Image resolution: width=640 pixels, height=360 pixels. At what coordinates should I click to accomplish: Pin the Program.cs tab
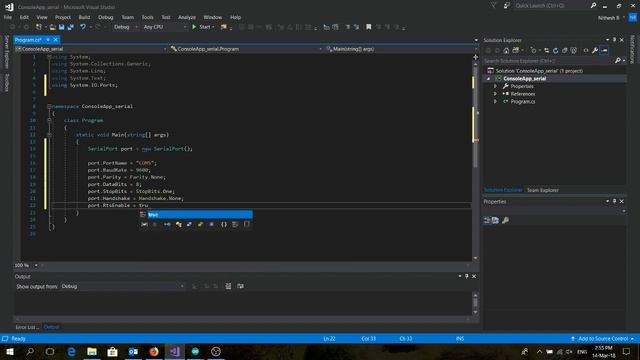click(x=48, y=40)
